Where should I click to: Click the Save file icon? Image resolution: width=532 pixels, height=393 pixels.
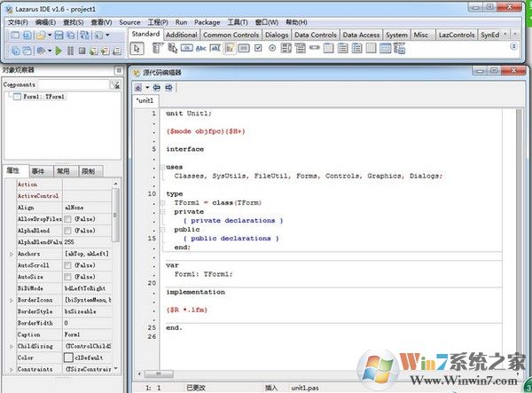(59, 35)
